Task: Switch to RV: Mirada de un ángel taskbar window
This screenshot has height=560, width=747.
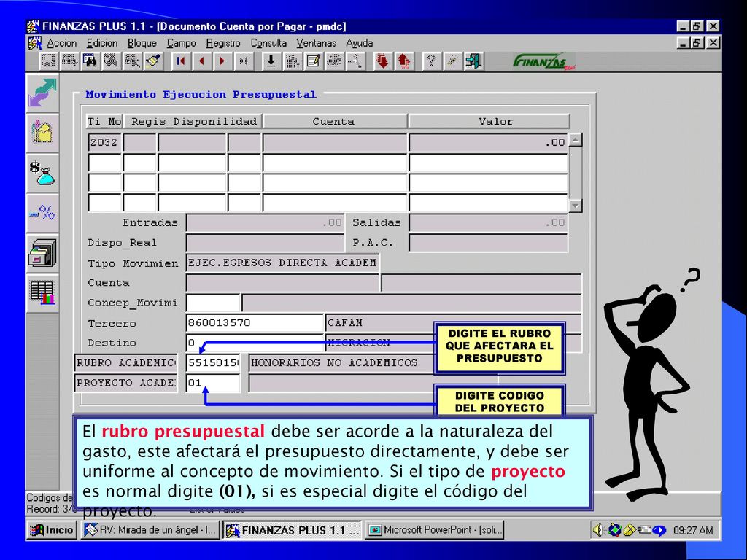Action: tap(150, 530)
